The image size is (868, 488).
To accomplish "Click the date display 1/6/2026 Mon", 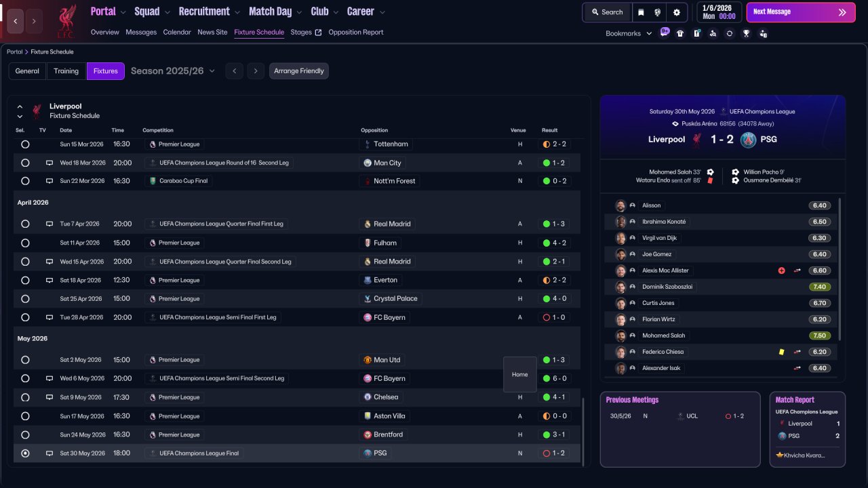I will 718,12.
